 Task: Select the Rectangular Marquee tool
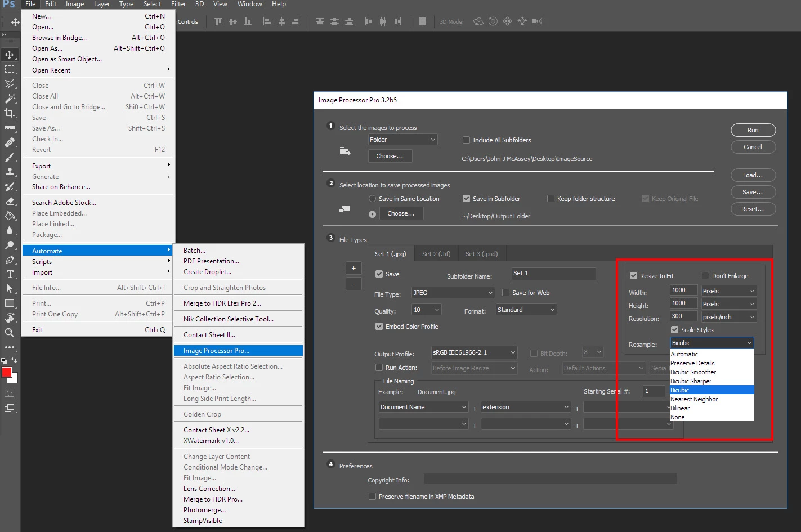(10, 69)
